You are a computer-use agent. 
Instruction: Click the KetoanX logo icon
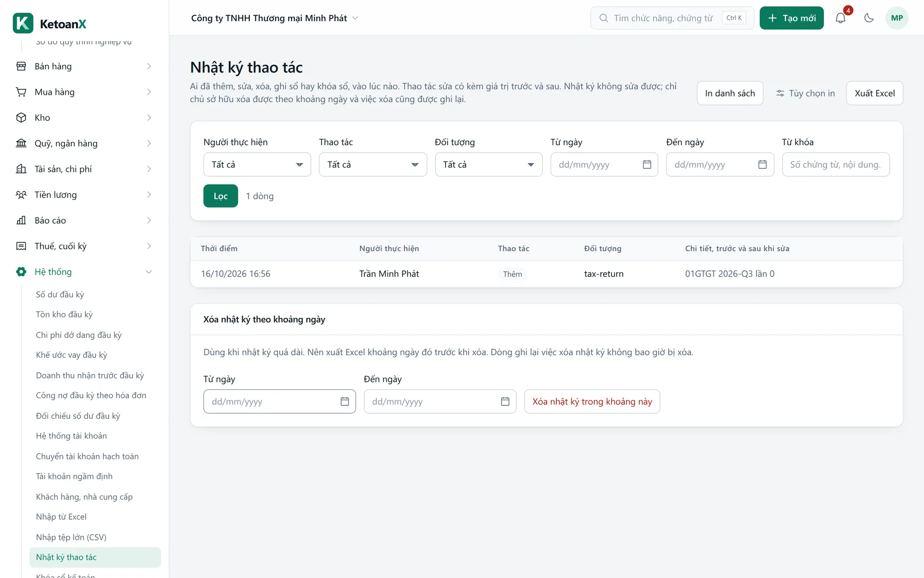23,23
